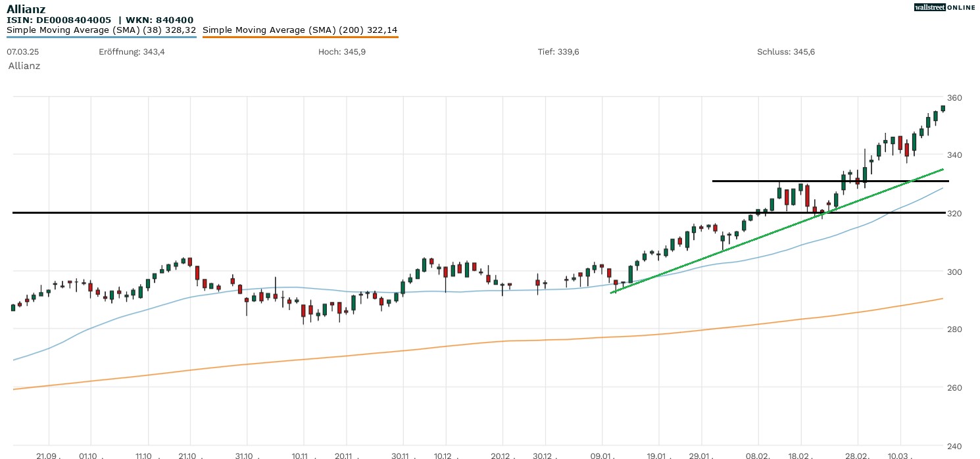Click the 30.11. date axis label

point(403,456)
